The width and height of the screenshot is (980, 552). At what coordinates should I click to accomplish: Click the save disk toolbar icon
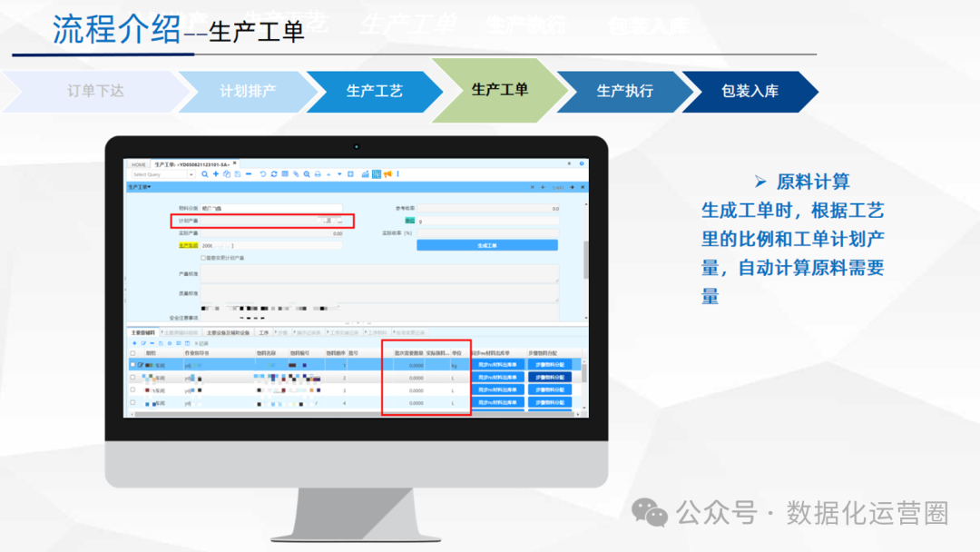point(238,174)
